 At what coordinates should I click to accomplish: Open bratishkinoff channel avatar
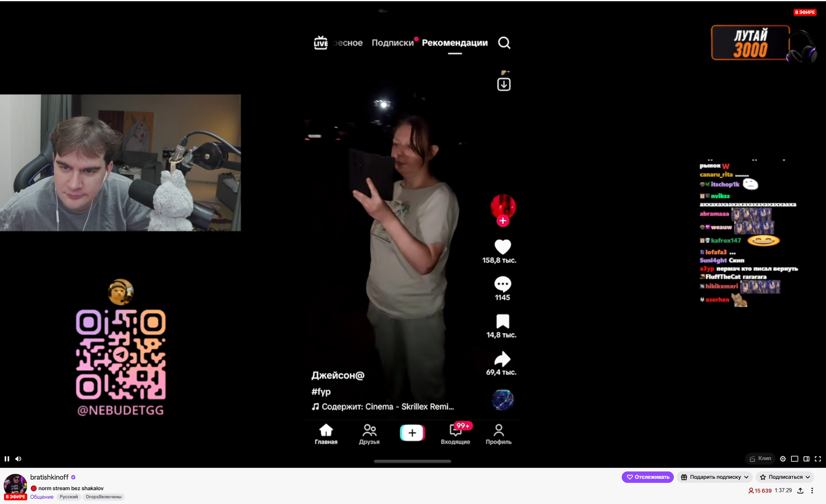coord(15,484)
